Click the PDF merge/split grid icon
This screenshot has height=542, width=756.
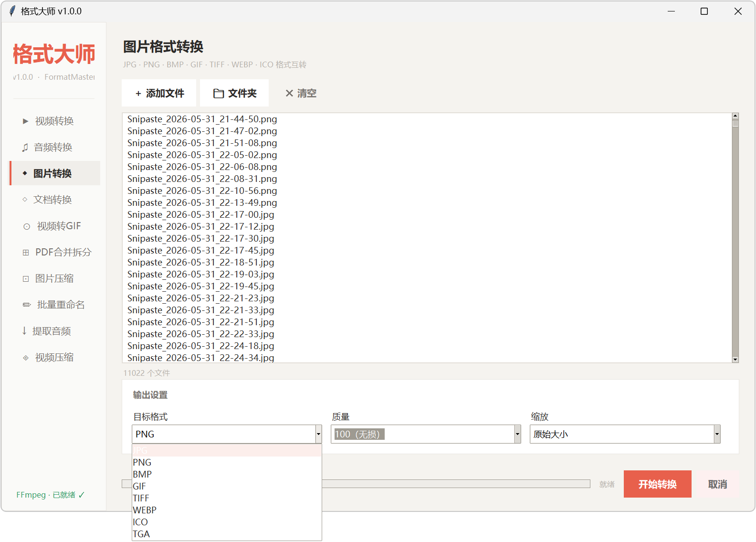(x=26, y=253)
